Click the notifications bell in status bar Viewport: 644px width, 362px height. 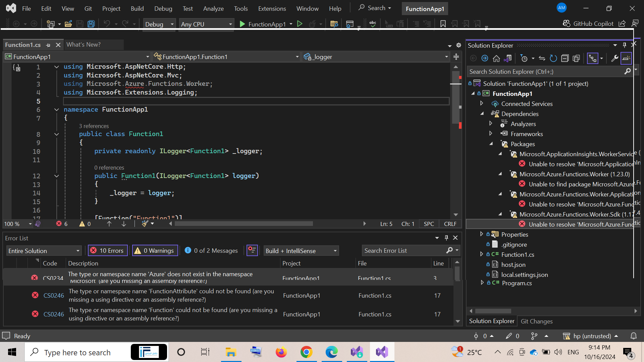[634, 336]
